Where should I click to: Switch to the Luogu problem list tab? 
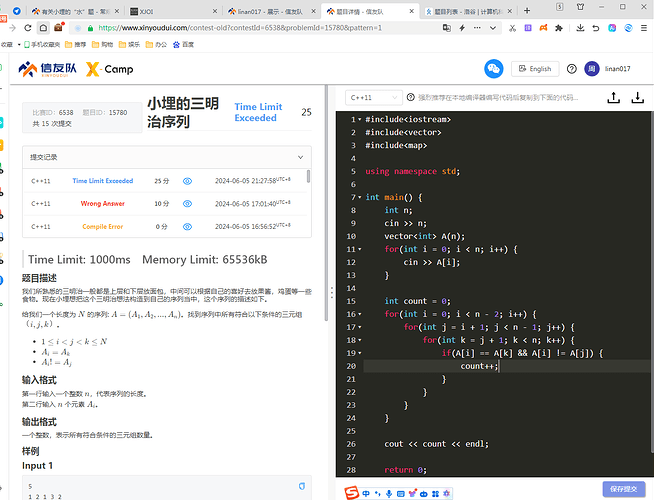click(469, 11)
